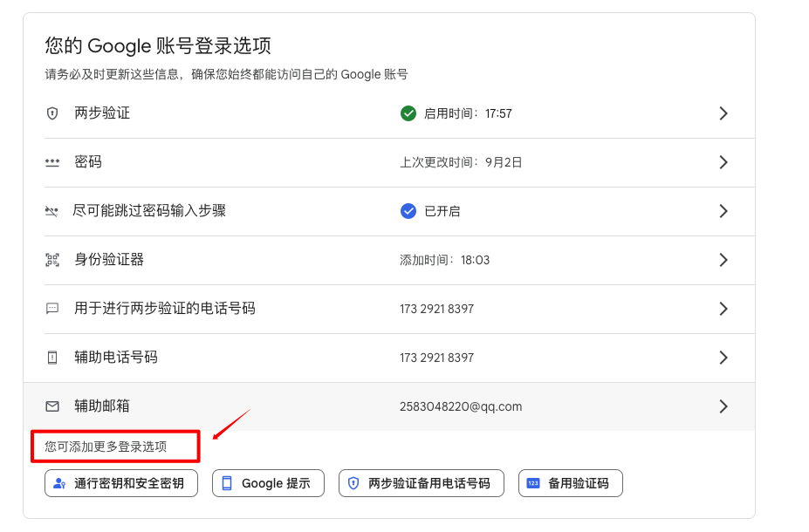Click the green checkmark next to 启用时间
This screenshot has height=532, width=809.
click(408, 113)
